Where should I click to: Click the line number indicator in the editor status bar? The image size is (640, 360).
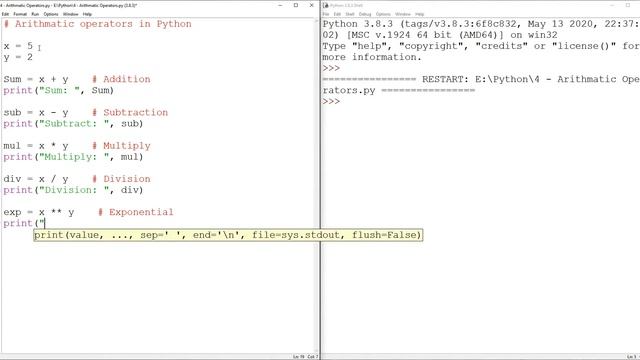(299, 357)
